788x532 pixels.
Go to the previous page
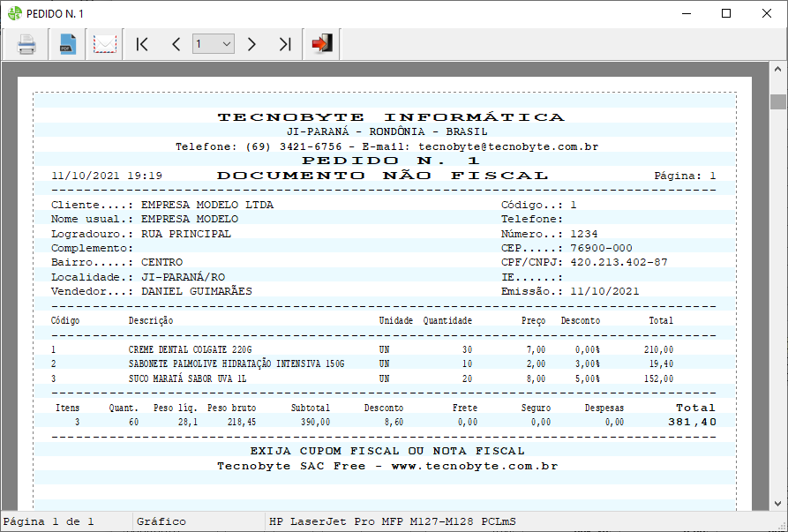click(x=176, y=44)
